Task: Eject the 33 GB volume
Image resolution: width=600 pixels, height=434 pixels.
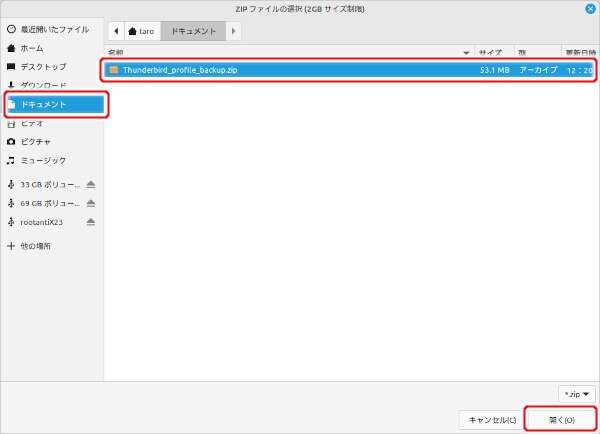Action: [x=90, y=185]
